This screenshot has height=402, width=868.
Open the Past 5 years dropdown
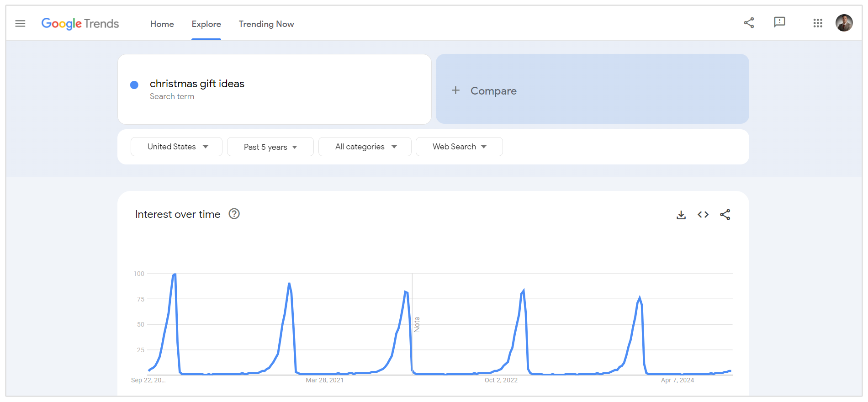click(270, 147)
